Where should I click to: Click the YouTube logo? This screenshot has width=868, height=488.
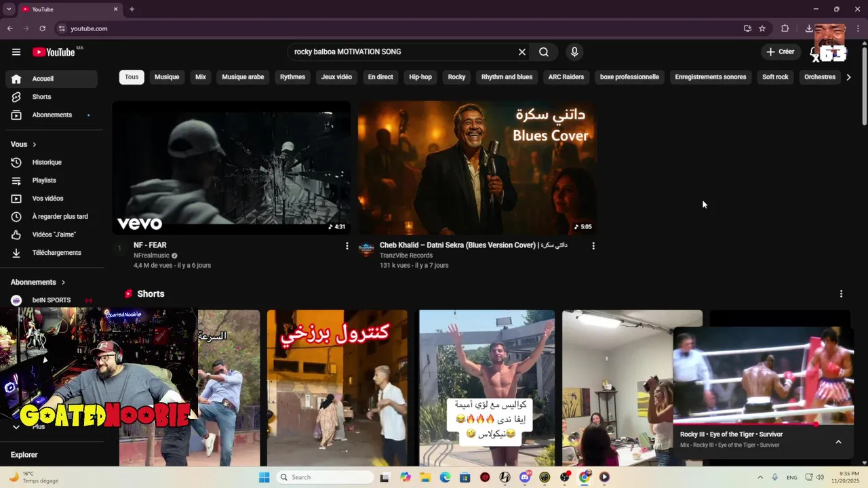click(x=54, y=52)
